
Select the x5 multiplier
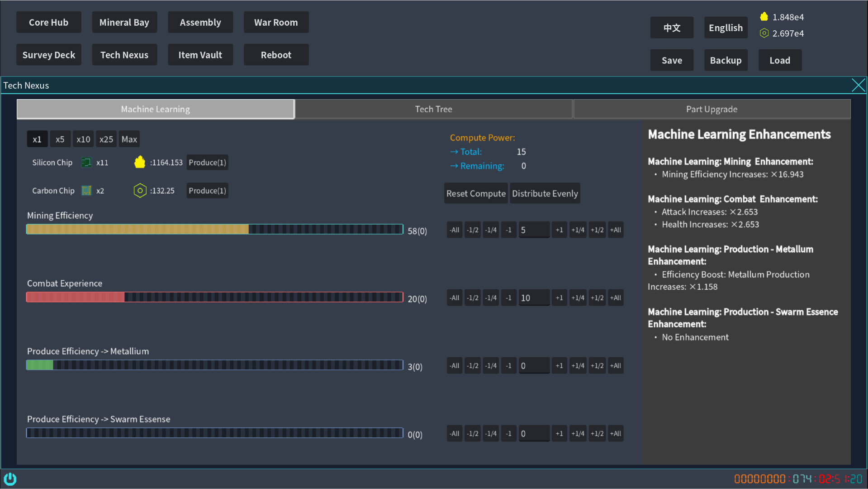point(60,139)
